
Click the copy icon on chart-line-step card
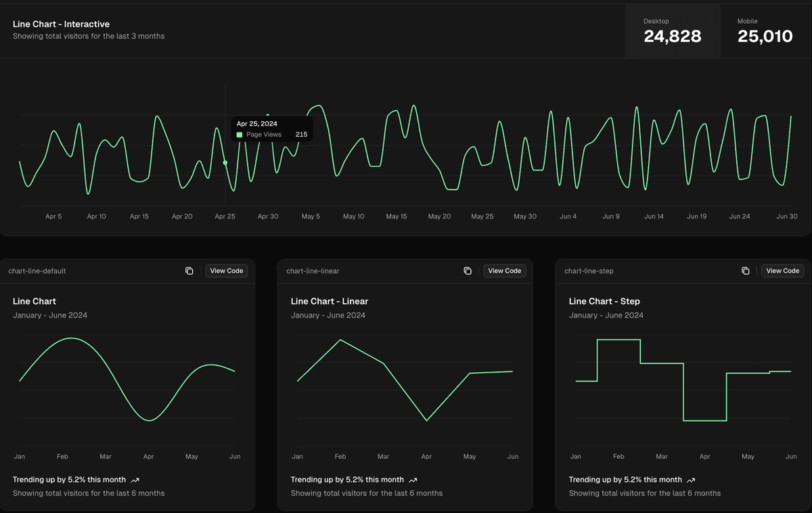pyautogui.click(x=745, y=271)
